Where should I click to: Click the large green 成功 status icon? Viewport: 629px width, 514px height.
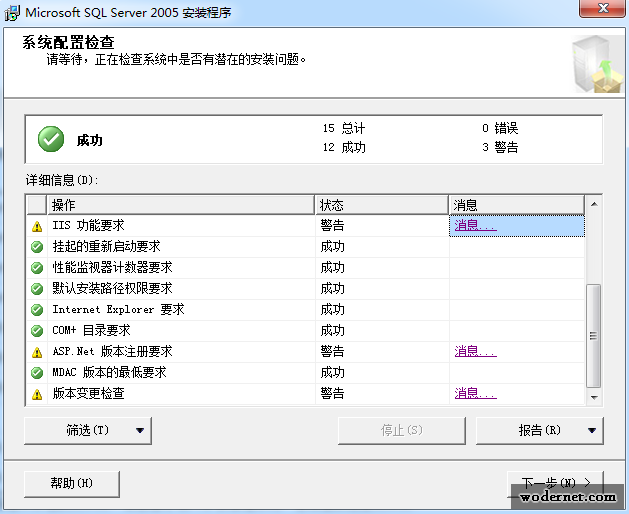coord(51,140)
